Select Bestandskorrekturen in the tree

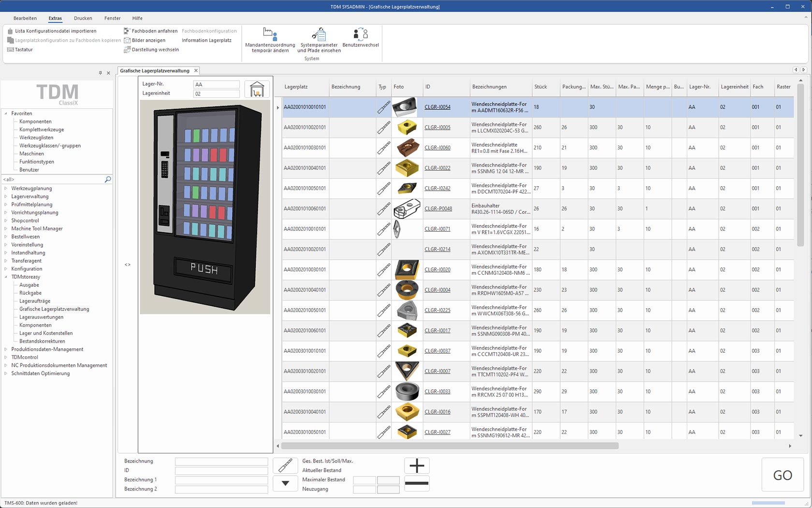click(42, 342)
